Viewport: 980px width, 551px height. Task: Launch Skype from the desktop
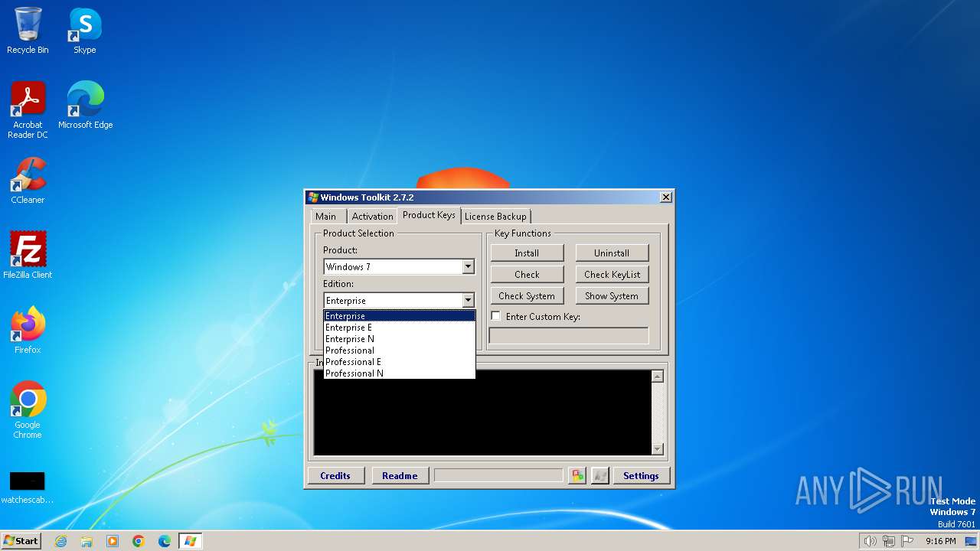(x=84, y=31)
